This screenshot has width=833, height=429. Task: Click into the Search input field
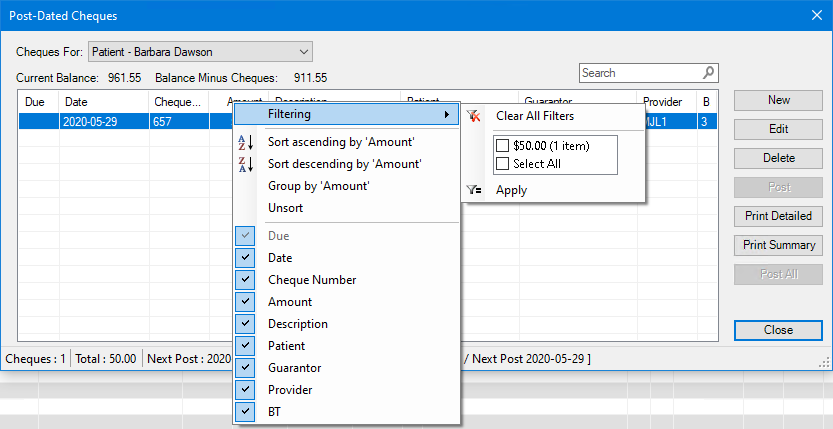click(638, 73)
